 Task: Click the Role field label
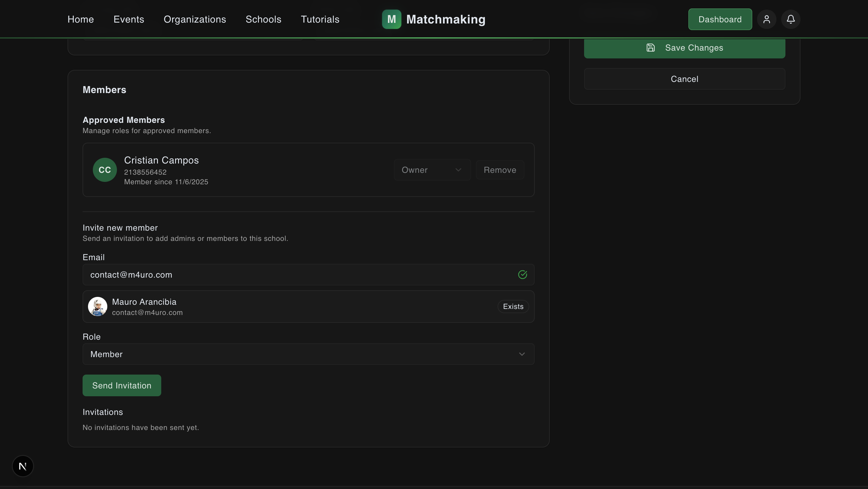[92, 337]
